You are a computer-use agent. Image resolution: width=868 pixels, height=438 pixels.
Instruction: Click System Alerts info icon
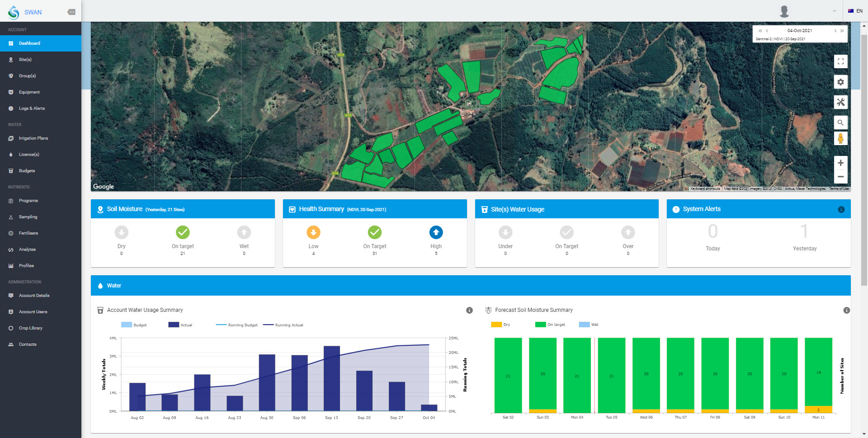point(841,209)
